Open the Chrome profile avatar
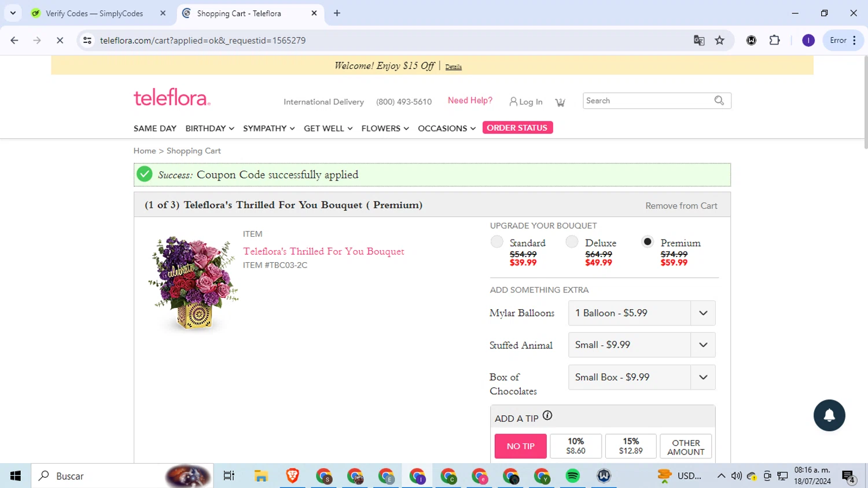The height and width of the screenshot is (488, 868). coord(808,41)
